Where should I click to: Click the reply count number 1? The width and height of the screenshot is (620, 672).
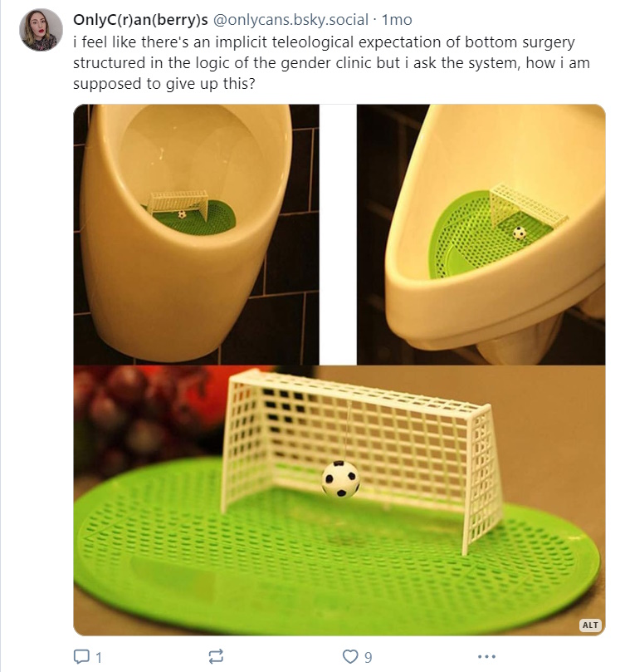click(x=99, y=657)
